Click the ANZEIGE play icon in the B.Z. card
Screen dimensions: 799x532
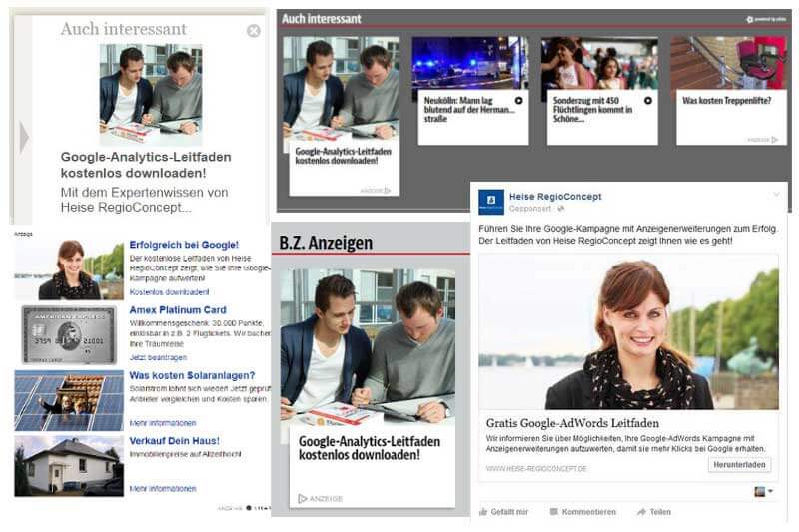point(303,498)
